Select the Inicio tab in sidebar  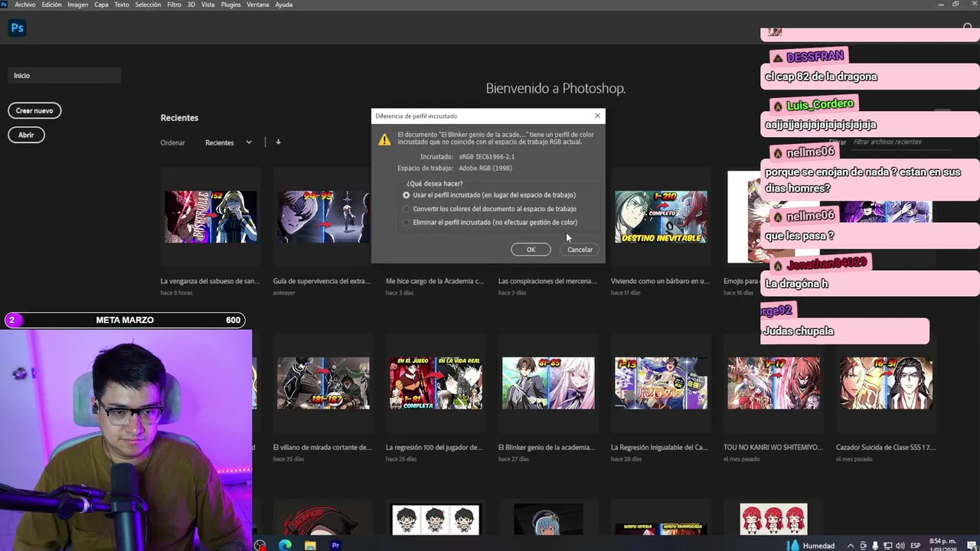pyautogui.click(x=64, y=76)
